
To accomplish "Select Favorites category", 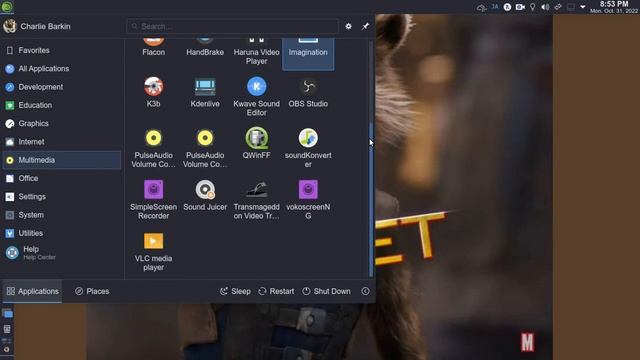I will click(62, 50).
